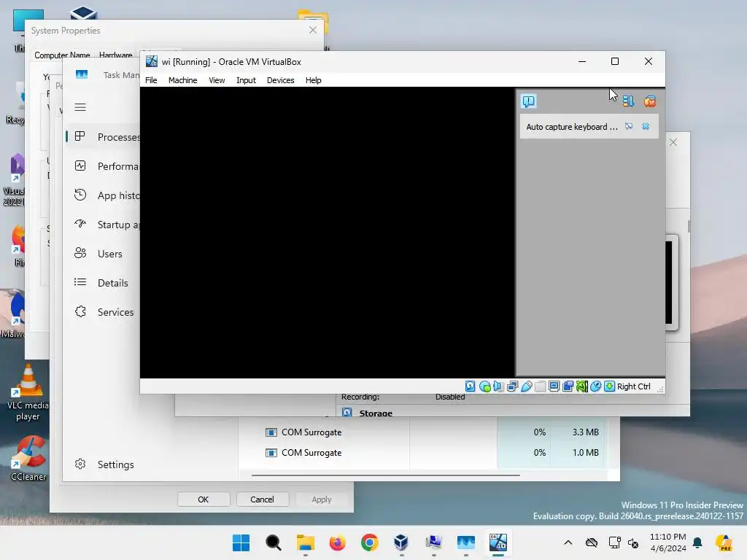This screenshot has height=560, width=747.
Task: Switch to Computer Name tab in System Properties
Action: 61,55
